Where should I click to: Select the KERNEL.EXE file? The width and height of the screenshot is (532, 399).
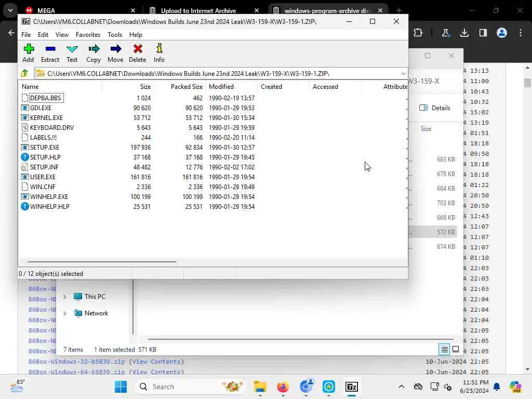46,118
